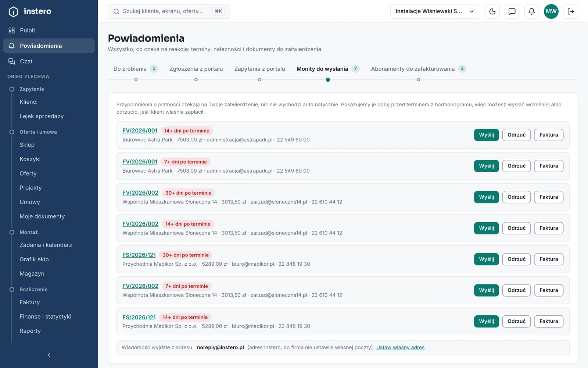Reject reminder FV/2026/001 7+ dni
This screenshot has height=368, width=588.
pos(516,166)
